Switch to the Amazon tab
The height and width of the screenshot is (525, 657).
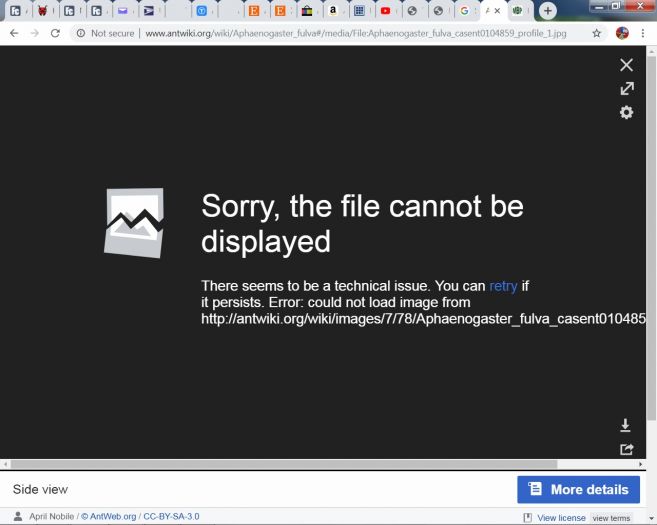tap(333, 11)
